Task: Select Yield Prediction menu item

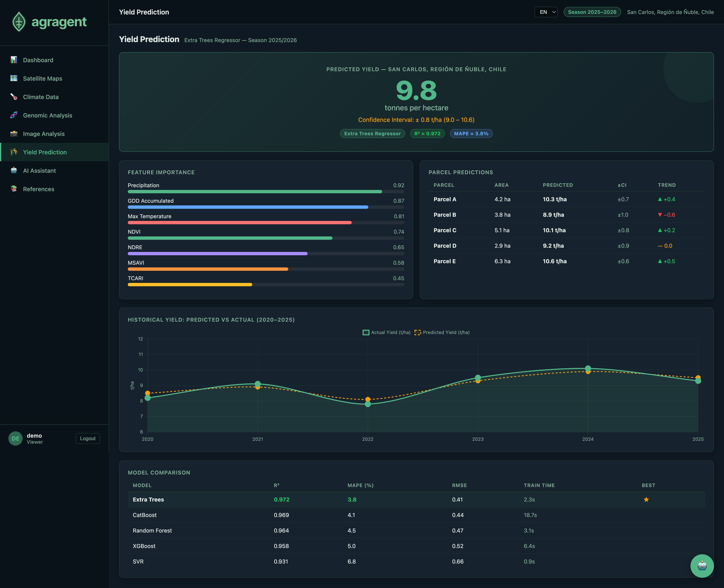Action: tap(45, 152)
